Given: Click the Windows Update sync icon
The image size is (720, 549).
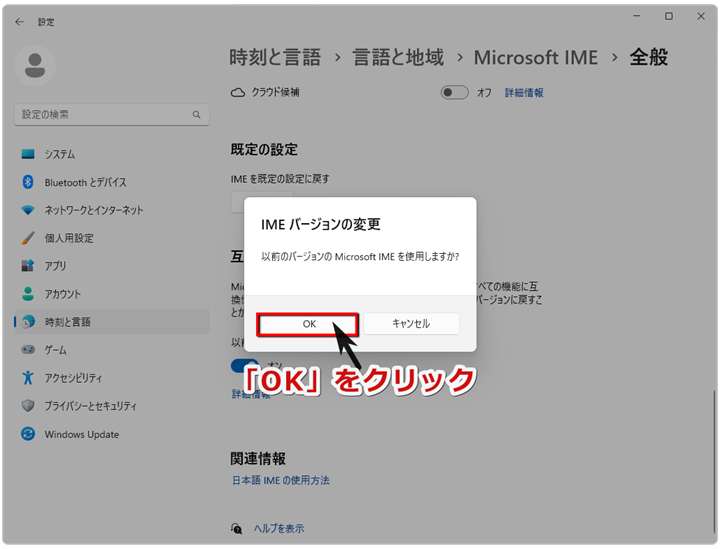Looking at the screenshot, I should (x=28, y=434).
